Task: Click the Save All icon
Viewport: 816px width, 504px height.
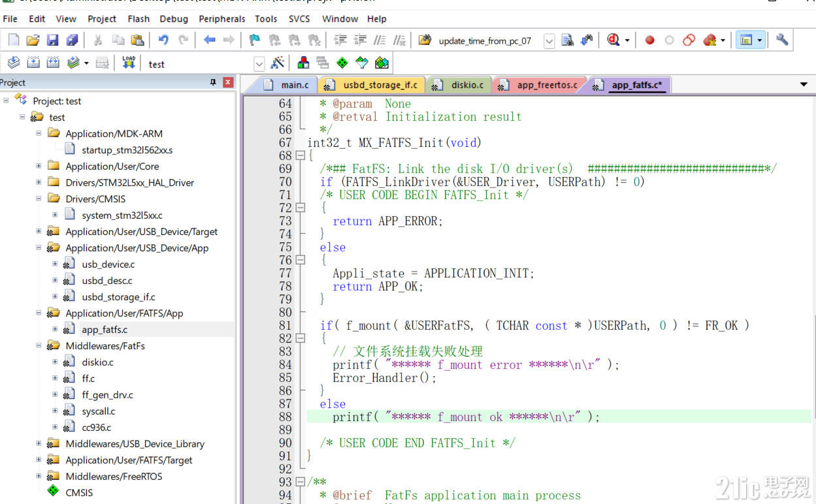Action: [72, 40]
